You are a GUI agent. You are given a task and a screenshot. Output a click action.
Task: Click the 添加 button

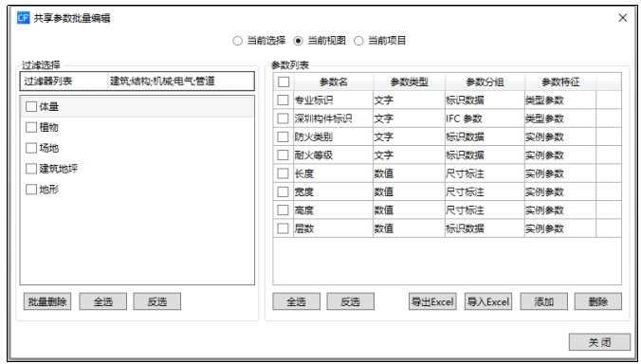tap(543, 301)
